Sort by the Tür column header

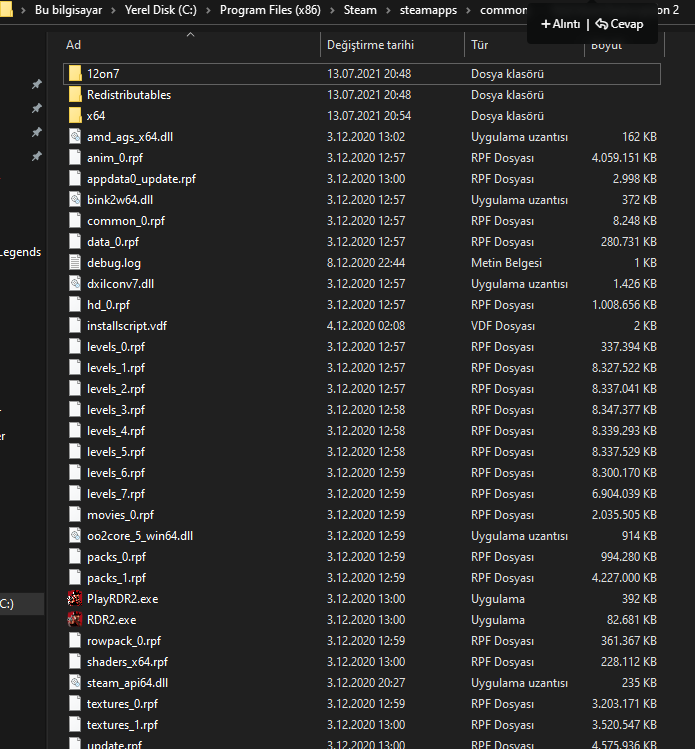[x=479, y=45]
